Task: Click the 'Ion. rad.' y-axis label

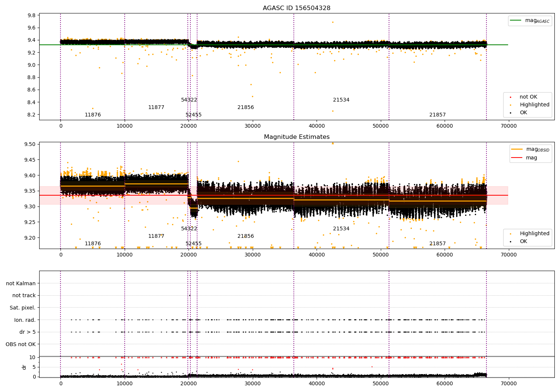Action: [x=25, y=320]
